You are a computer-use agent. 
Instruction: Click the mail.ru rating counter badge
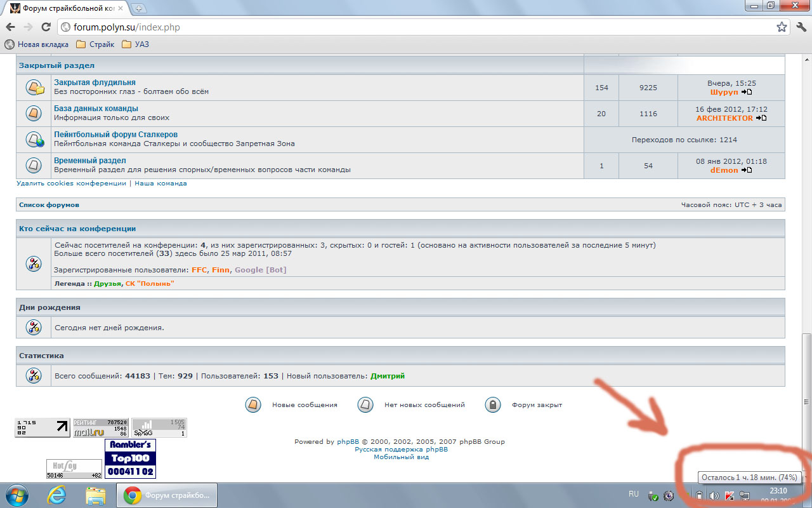[101, 428]
